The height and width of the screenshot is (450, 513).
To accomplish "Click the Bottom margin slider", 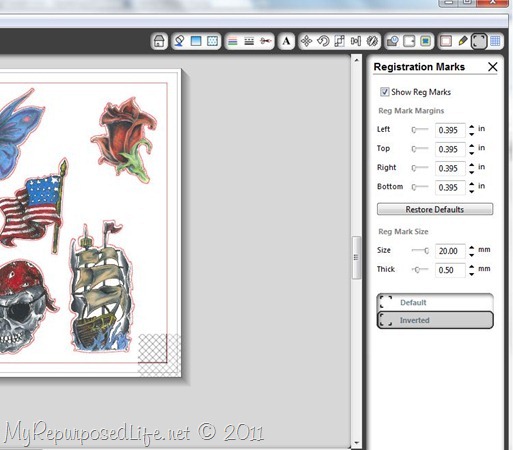I will [x=420, y=187].
